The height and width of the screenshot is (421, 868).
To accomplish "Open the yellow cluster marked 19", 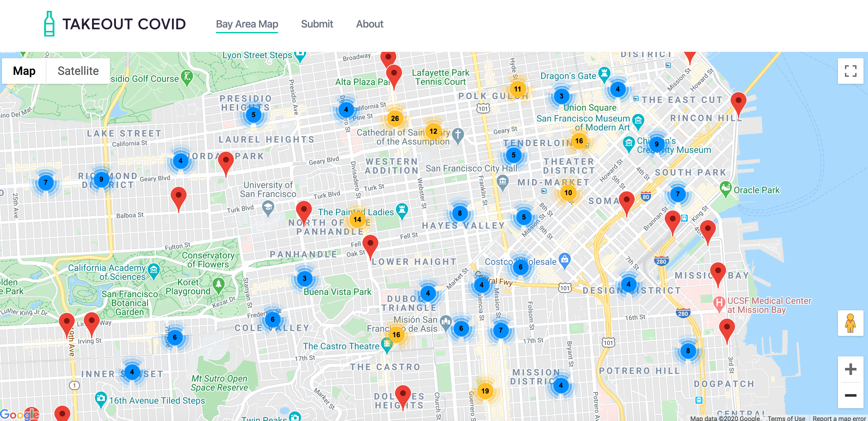I will pyautogui.click(x=485, y=391).
